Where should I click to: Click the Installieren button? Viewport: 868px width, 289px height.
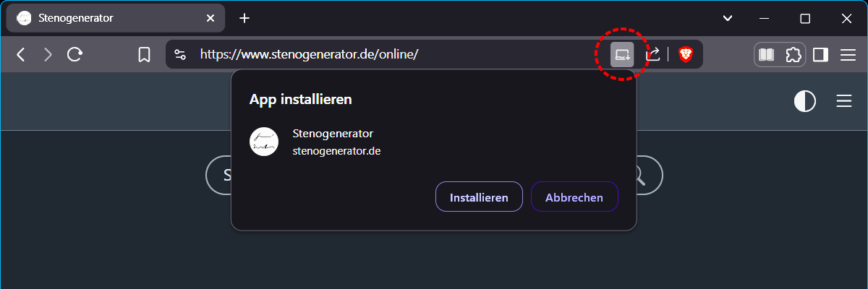tap(479, 197)
